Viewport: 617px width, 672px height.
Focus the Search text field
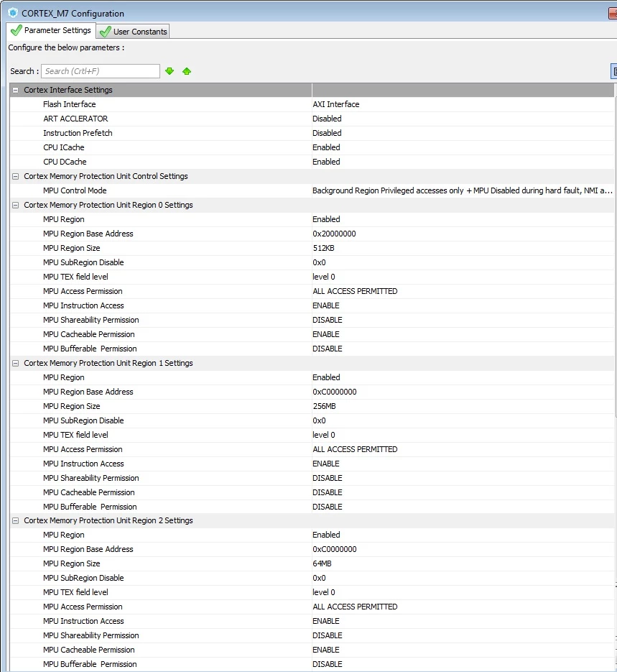coord(101,71)
